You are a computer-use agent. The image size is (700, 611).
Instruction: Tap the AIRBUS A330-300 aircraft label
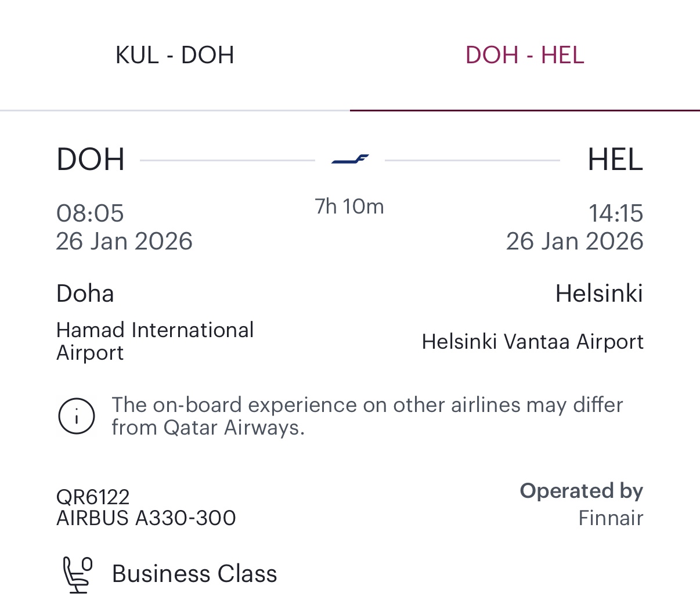tap(146, 518)
